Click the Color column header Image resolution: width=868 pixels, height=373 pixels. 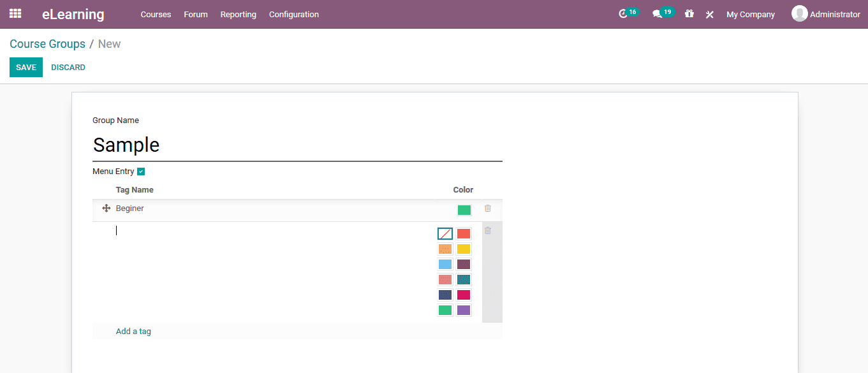463,190
